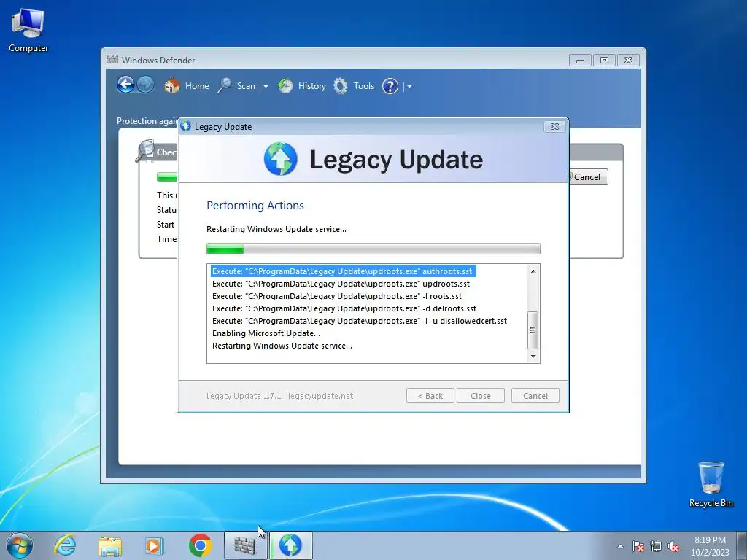Open History in Windows Defender
The image size is (747, 560).
[x=302, y=86]
